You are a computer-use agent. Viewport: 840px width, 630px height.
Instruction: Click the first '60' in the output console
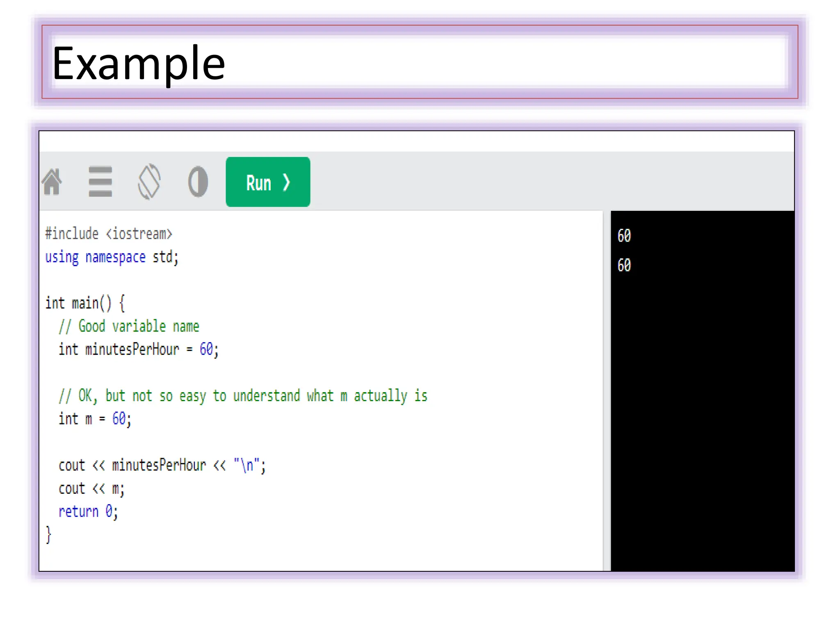pyautogui.click(x=624, y=236)
